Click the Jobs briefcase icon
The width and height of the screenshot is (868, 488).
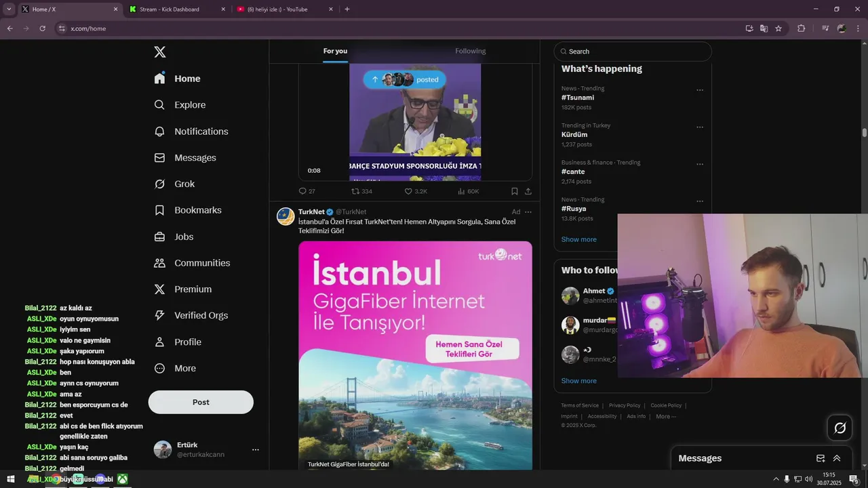click(x=160, y=237)
